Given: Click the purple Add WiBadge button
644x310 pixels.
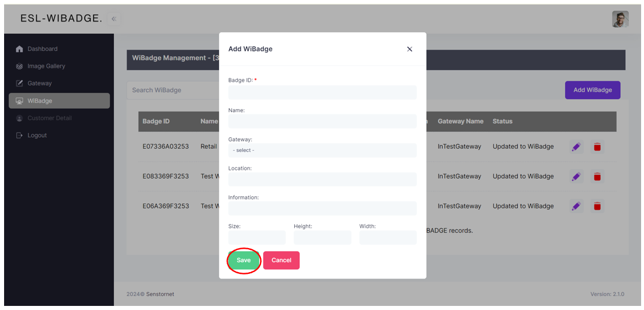Looking at the screenshot, I should tap(592, 90).
